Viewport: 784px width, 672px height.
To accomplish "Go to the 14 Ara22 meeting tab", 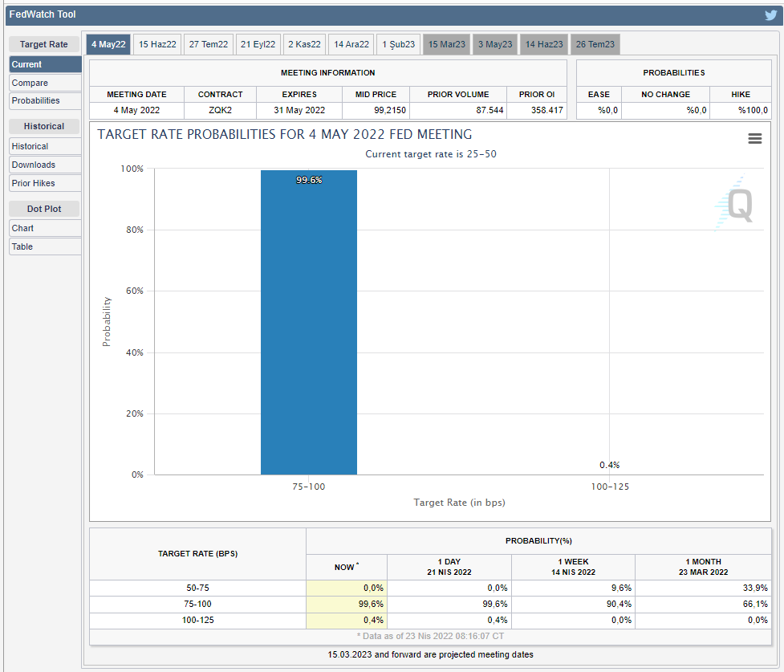I will pos(351,45).
